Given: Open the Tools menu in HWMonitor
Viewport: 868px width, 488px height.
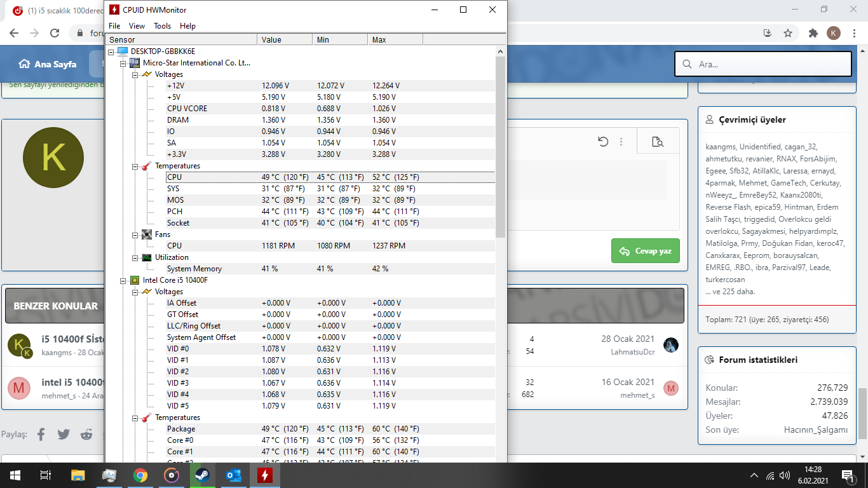Looking at the screenshot, I should tap(162, 26).
